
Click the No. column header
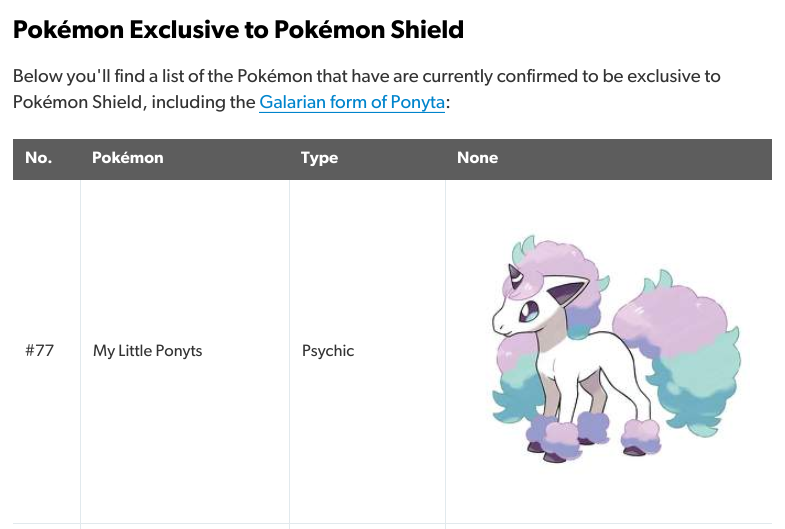click(x=39, y=158)
